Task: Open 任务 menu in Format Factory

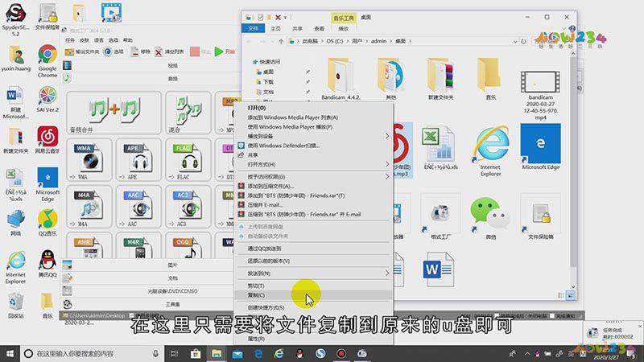Action: click(x=70, y=40)
